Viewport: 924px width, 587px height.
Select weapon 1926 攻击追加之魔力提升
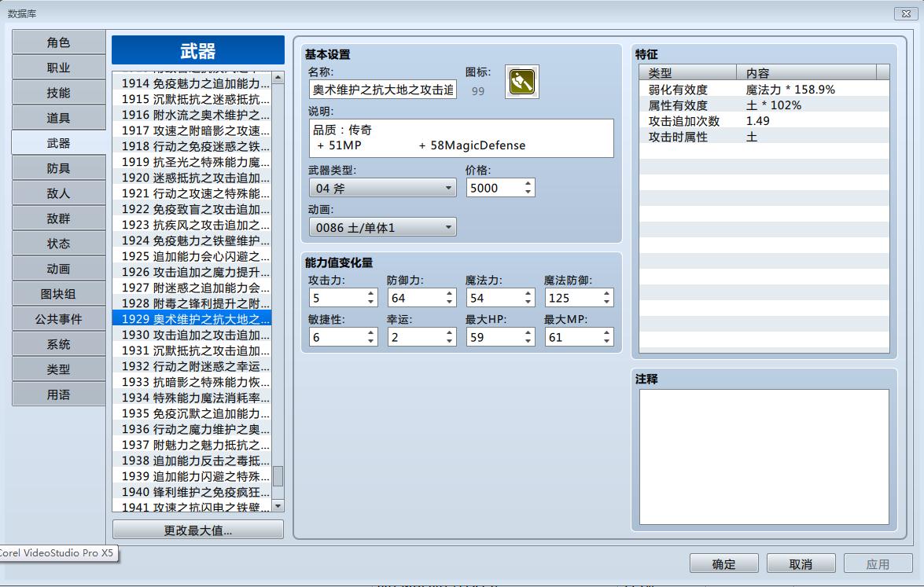192,272
